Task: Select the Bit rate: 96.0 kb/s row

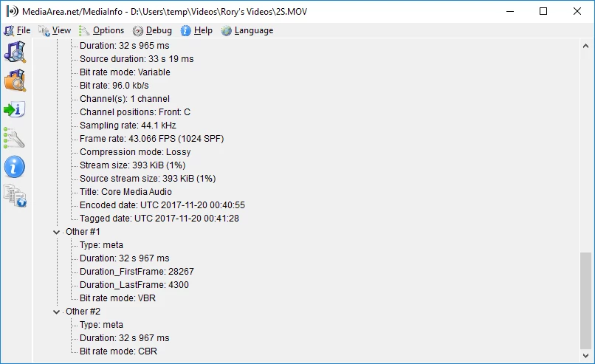Action: (x=114, y=86)
